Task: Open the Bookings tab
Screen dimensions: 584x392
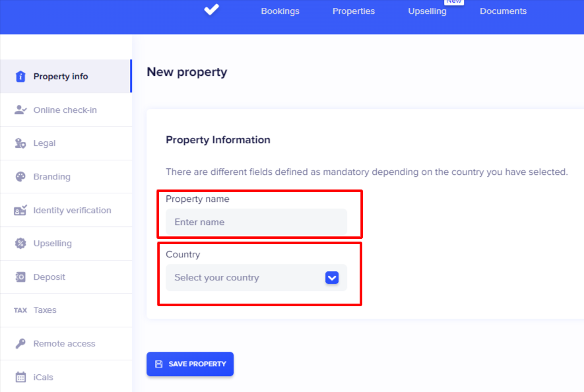Action: click(x=280, y=11)
